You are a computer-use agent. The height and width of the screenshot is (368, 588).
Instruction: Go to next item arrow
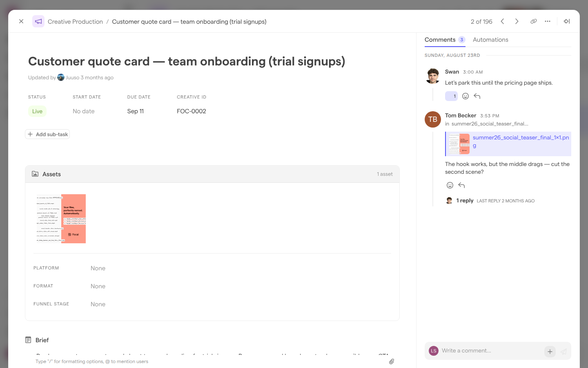[x=517, y=21]
